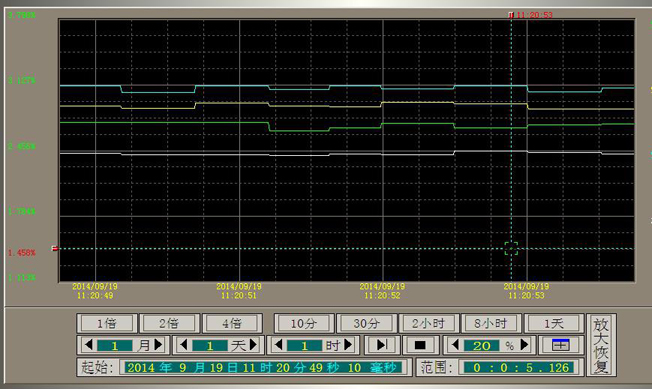Click the stop playback square icon
The width and height of the screenshot is (652, 389).
click(420, 345)
